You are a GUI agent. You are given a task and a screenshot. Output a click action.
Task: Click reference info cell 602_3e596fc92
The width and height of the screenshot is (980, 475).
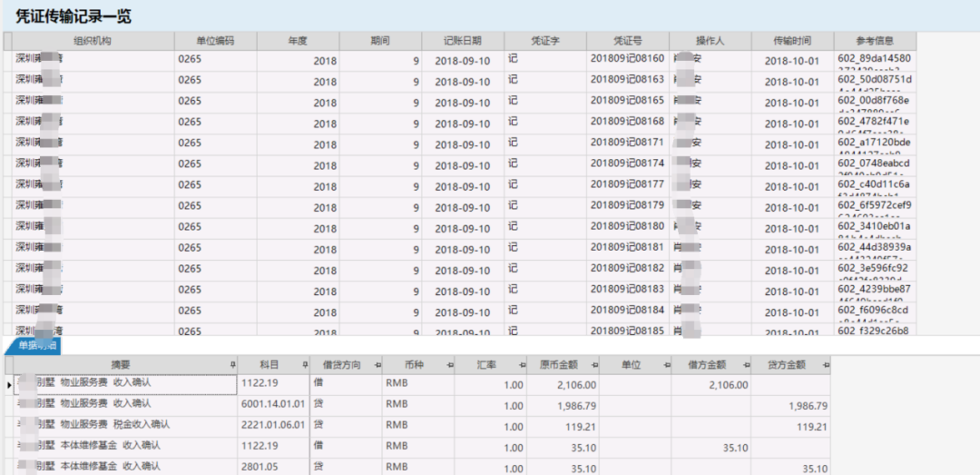click(875, 271)
